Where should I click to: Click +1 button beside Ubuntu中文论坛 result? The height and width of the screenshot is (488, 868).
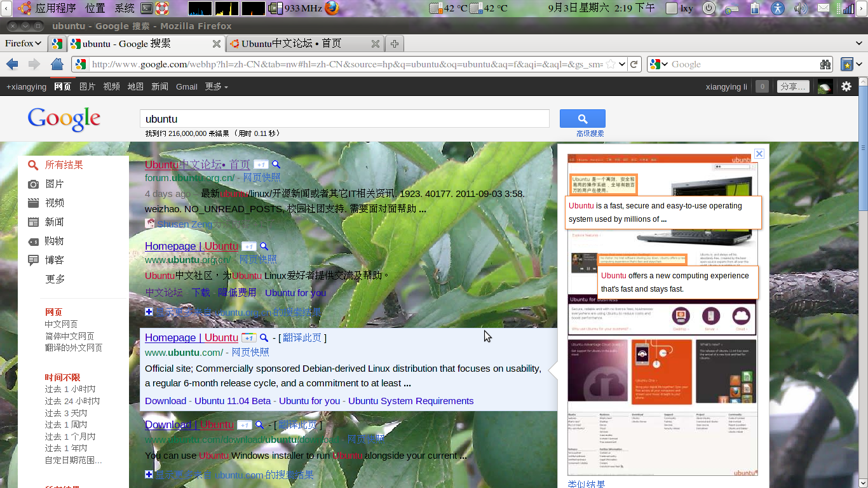[x=261, y=165]
